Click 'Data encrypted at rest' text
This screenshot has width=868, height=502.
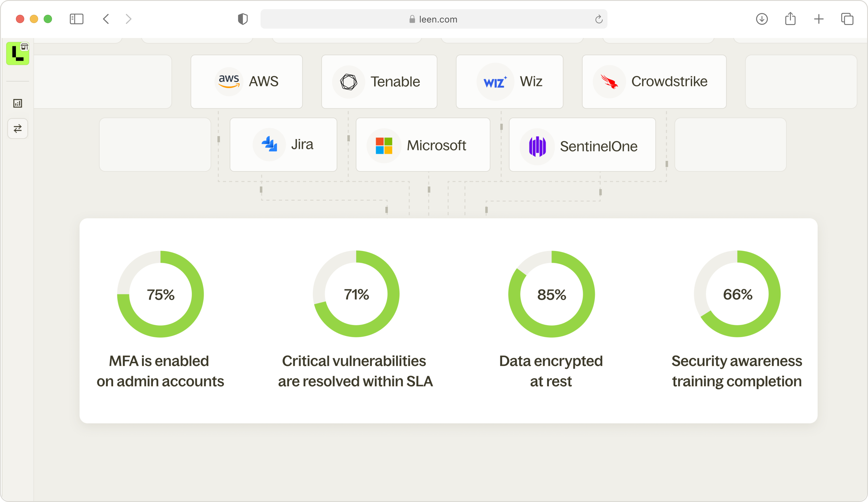551,371
